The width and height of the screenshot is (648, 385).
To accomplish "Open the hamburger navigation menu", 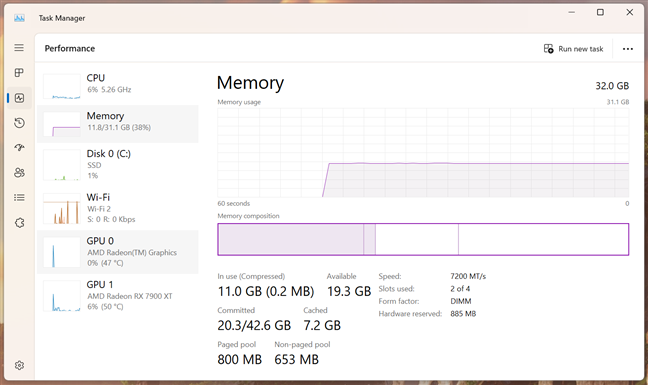I will 19,48.
